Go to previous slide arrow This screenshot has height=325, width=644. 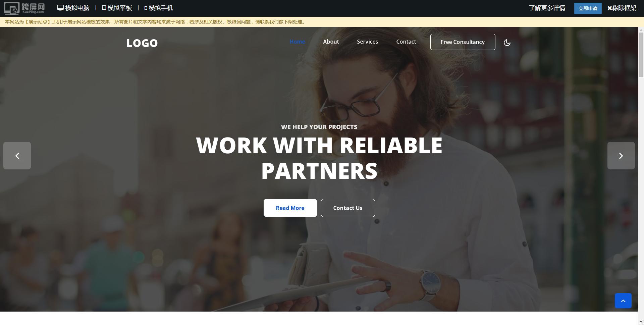coord(17,156)
